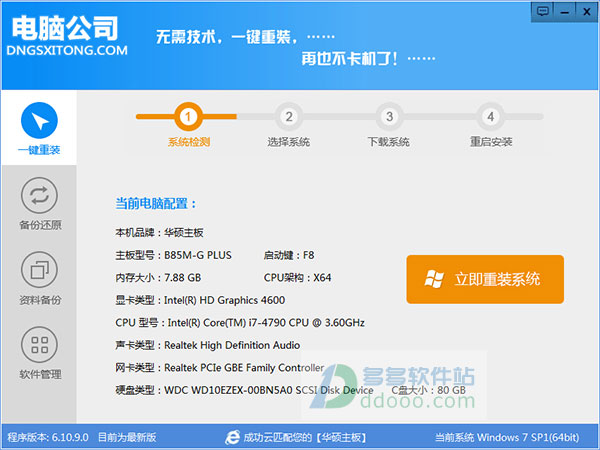Viewport: 600px width, 450px height.
Task: Click the C盘大小：80 GB text
Action: pyautogui.click(x=429, y=390)
